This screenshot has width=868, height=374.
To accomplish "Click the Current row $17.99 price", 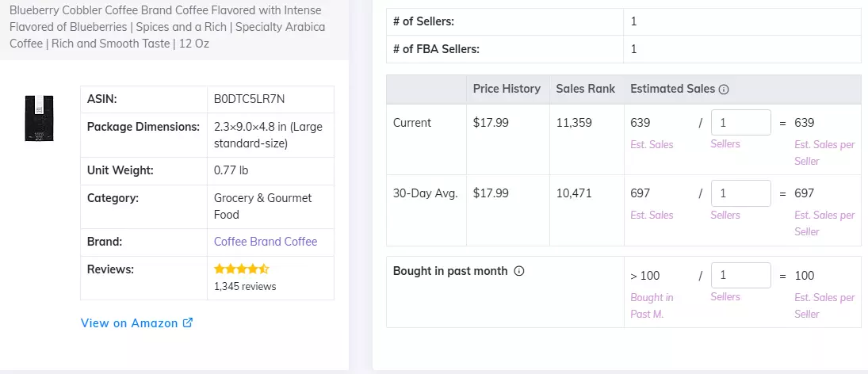I will (x=491, y=123).
